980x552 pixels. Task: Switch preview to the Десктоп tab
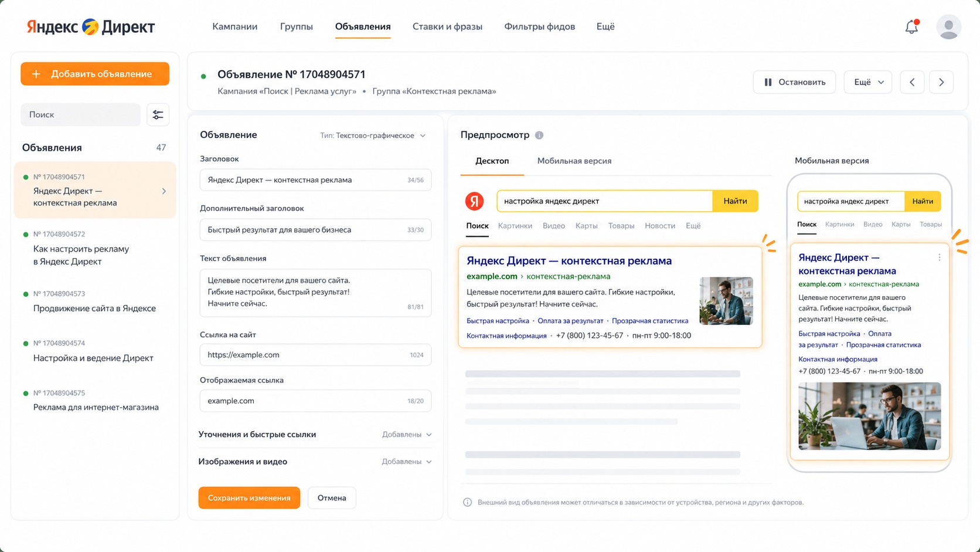coord(492,161)
